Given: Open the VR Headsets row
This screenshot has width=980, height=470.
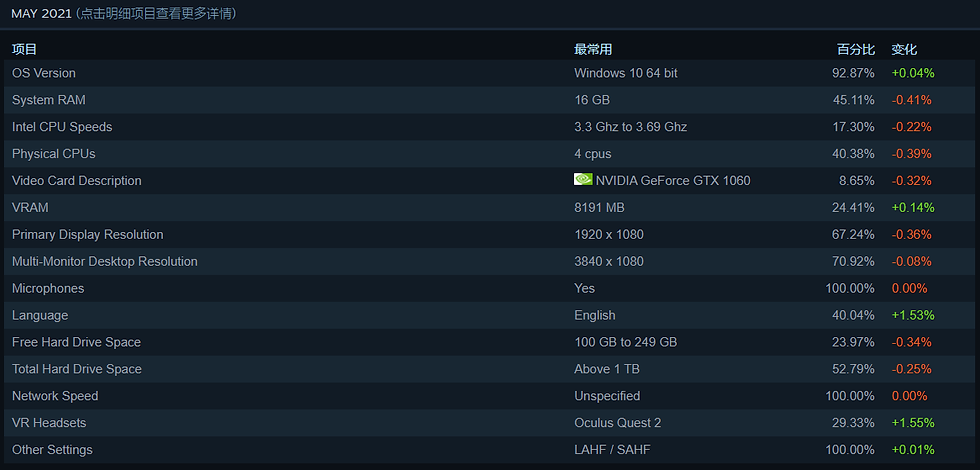Looking at the screenshot, I should [490, 422].
